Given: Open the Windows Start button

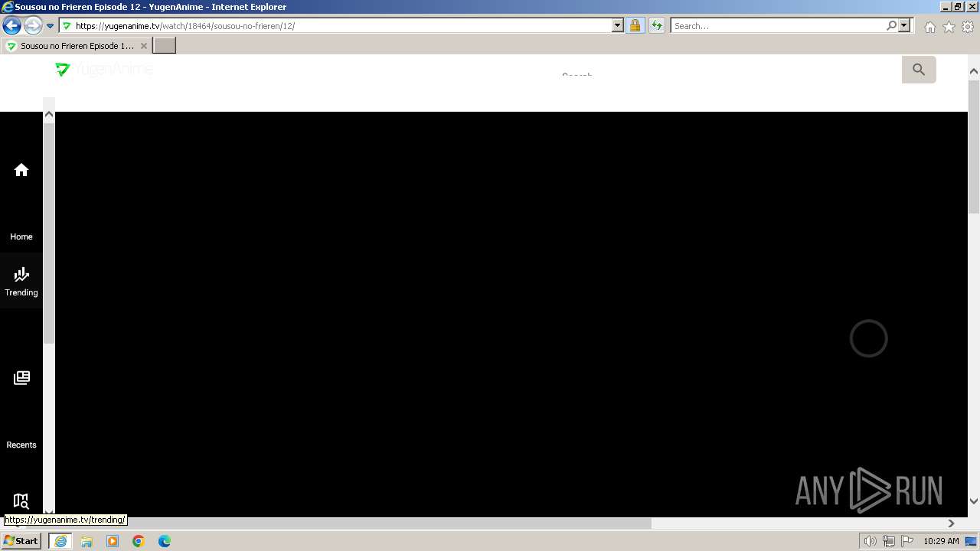Looking at the screenshot, I should [x=21, y=541].
